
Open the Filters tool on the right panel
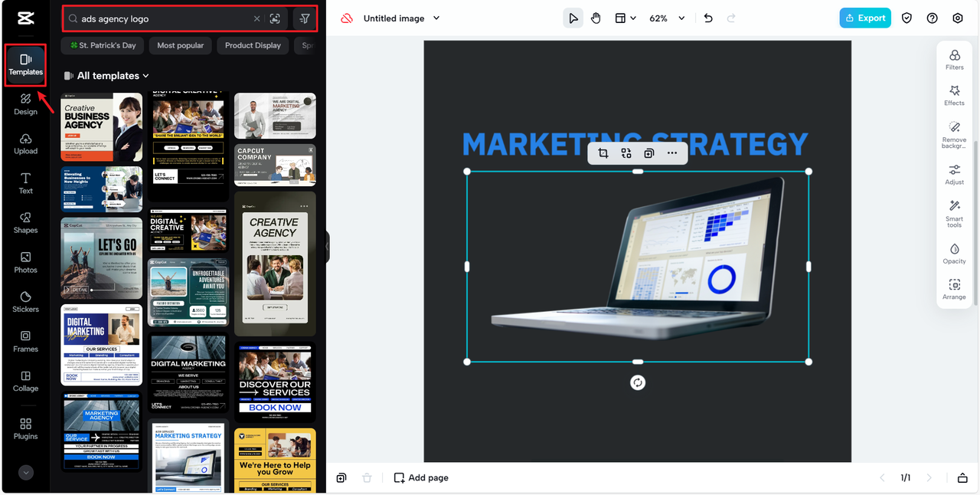955,60
